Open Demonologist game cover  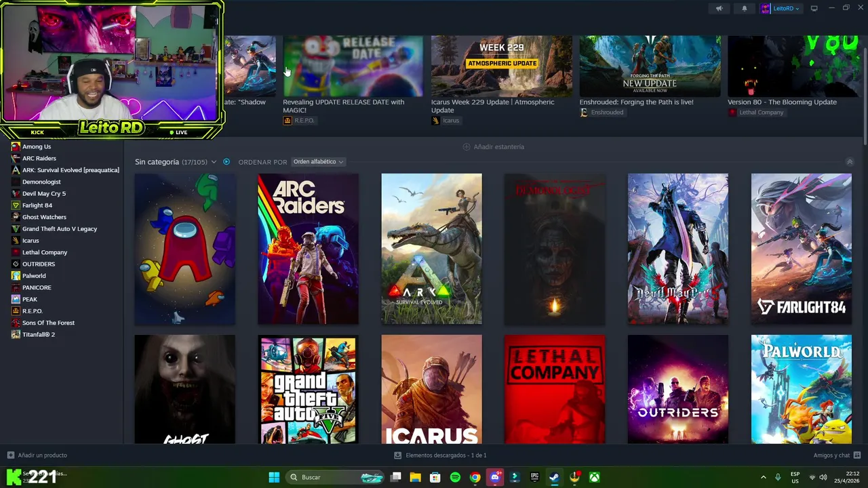click(555, 249)
